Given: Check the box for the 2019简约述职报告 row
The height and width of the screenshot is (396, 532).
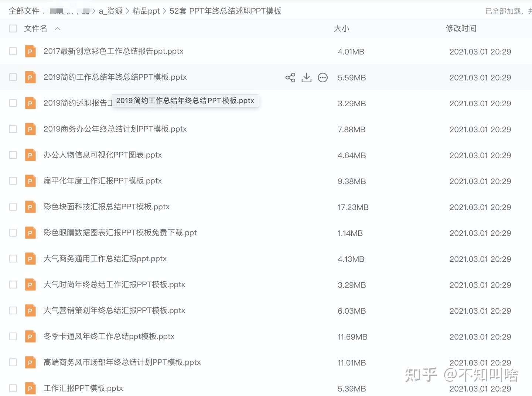Looking at the screenshot, I should (13, 103).
